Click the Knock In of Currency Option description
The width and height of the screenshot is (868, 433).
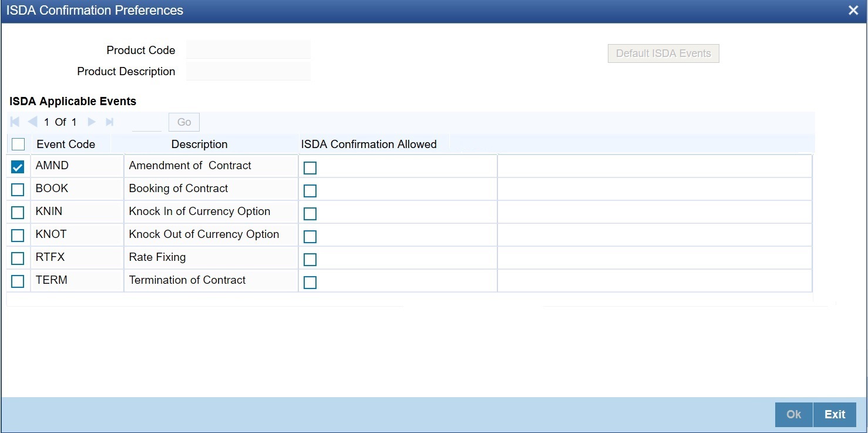point(200,212)
